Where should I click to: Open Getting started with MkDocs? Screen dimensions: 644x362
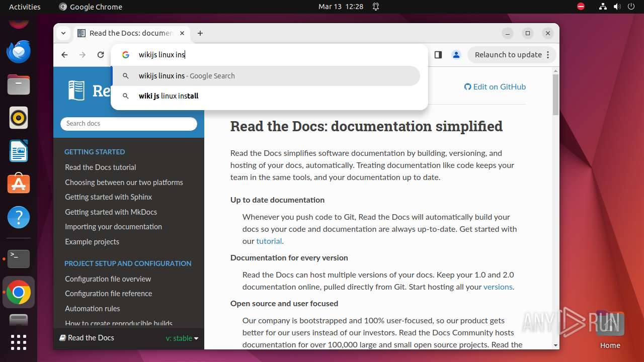[111, 212]
